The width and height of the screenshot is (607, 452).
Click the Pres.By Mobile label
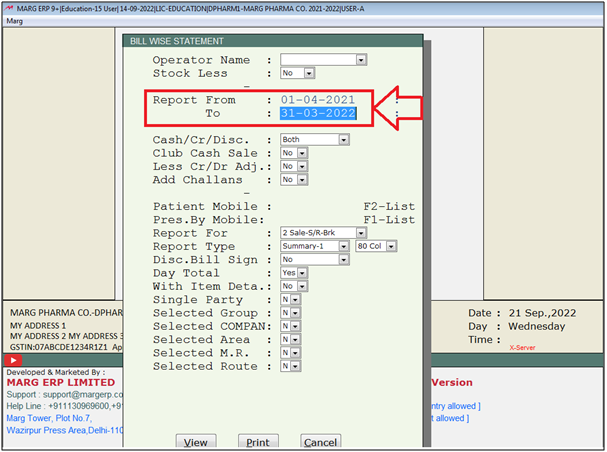click(x=205, y=220)
